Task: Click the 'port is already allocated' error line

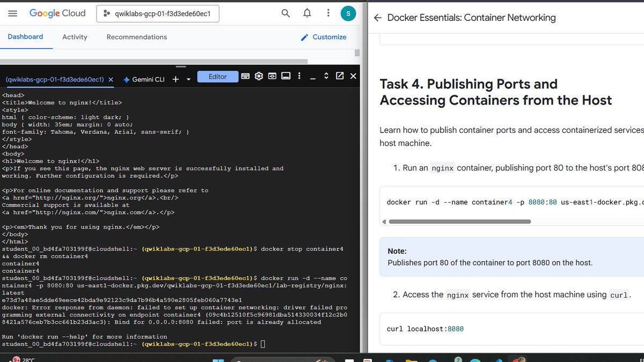Action: click(162, 322)
